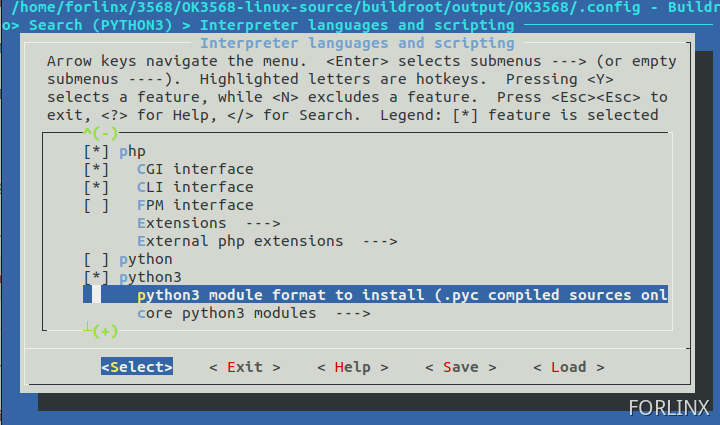Select python3 module format to install

400,295
